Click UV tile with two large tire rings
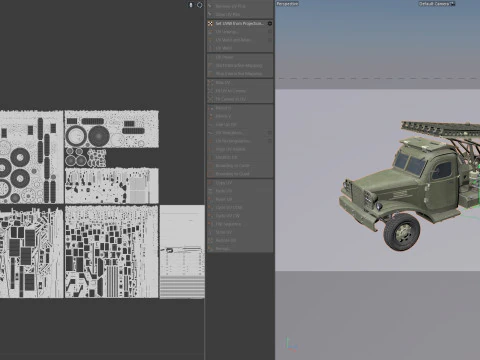The width and height of the screenshot is (480, 360). point(112,129)
